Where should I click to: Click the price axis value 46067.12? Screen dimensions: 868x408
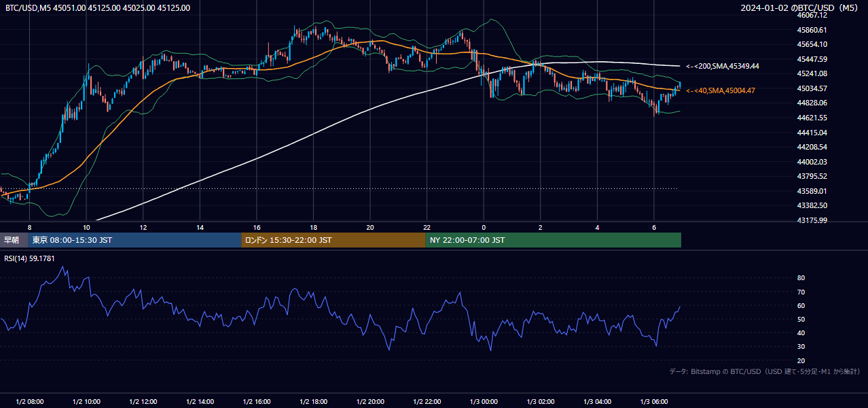(812, 15)
